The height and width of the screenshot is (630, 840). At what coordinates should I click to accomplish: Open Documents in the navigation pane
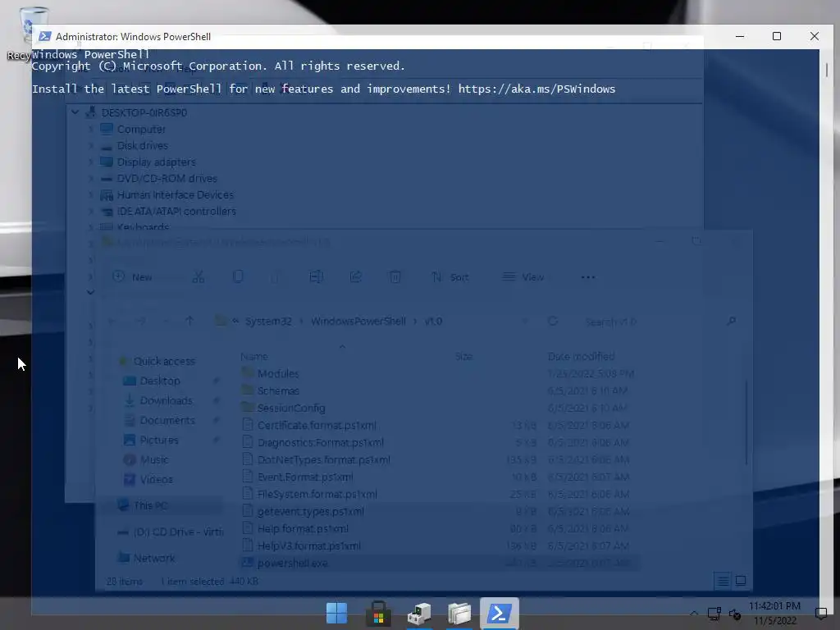167,421
